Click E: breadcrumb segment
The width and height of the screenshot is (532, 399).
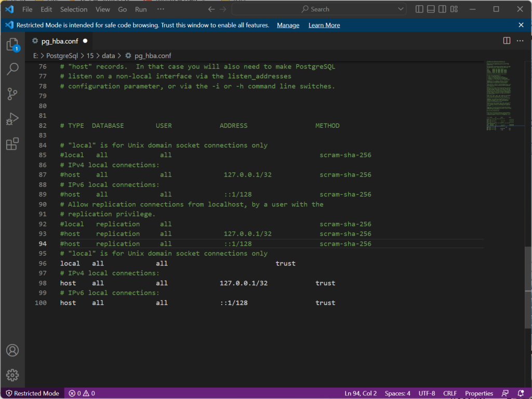coord(35,56)
